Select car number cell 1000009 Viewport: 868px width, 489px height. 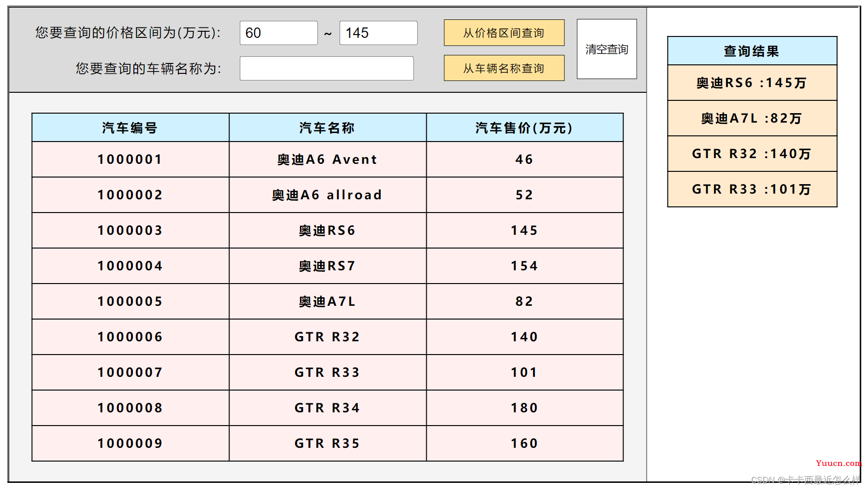(131, 444)
